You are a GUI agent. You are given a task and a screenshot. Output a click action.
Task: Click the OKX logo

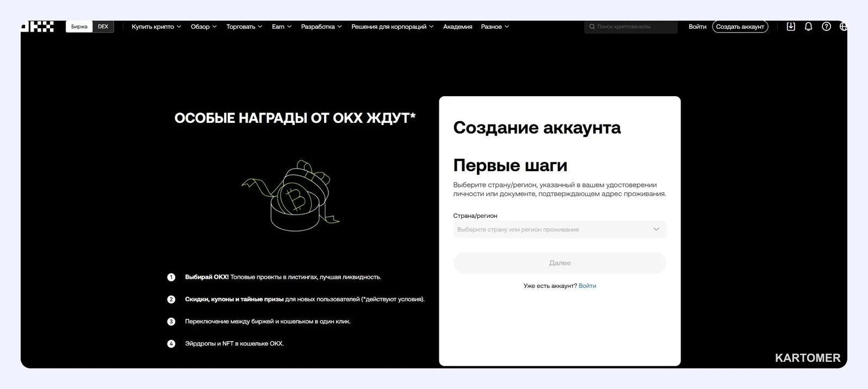pyautogui.click(x=38, y=26)
